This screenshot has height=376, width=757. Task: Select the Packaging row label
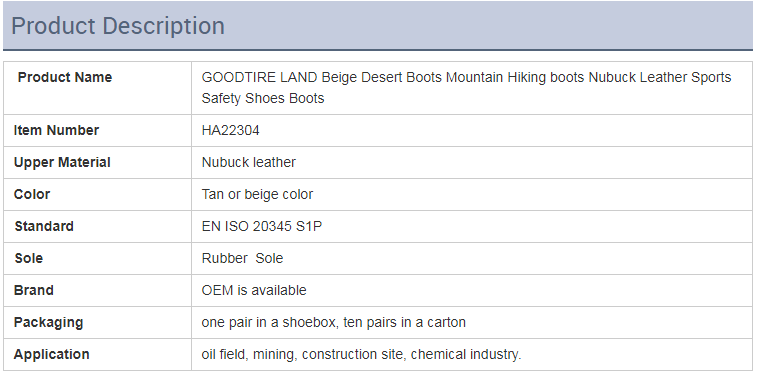(x=48, y=322)
